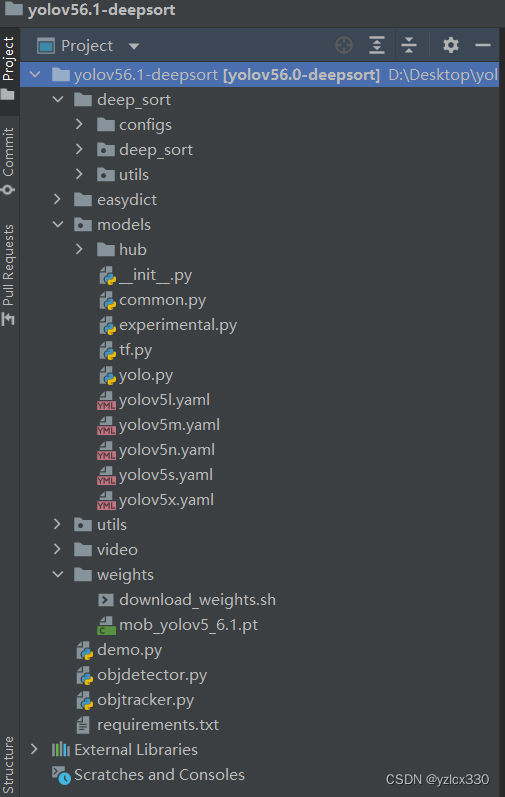Click the yolov5s.yaml YML icon
The image size is (505, 797).
[x=106, y=475]
